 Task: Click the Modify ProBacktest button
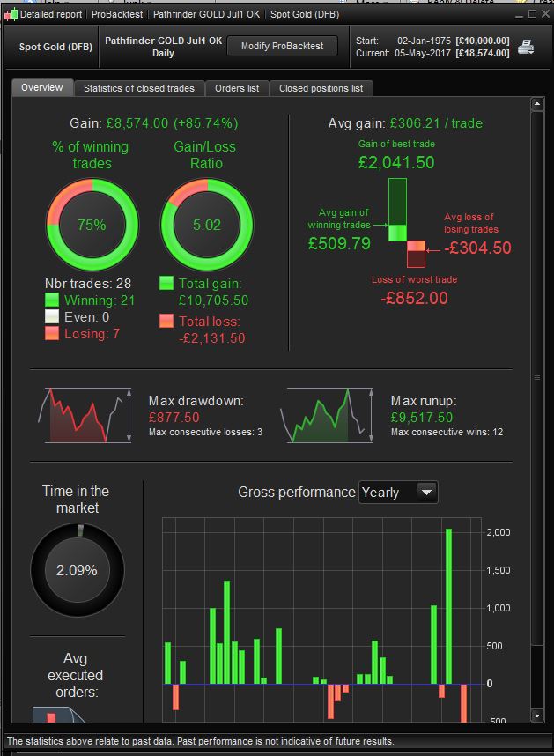coord(283,47)
